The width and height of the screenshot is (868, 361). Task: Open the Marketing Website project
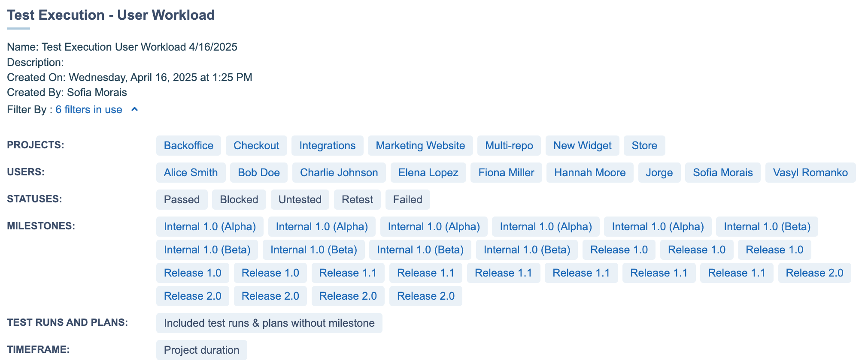click(420, 146)
